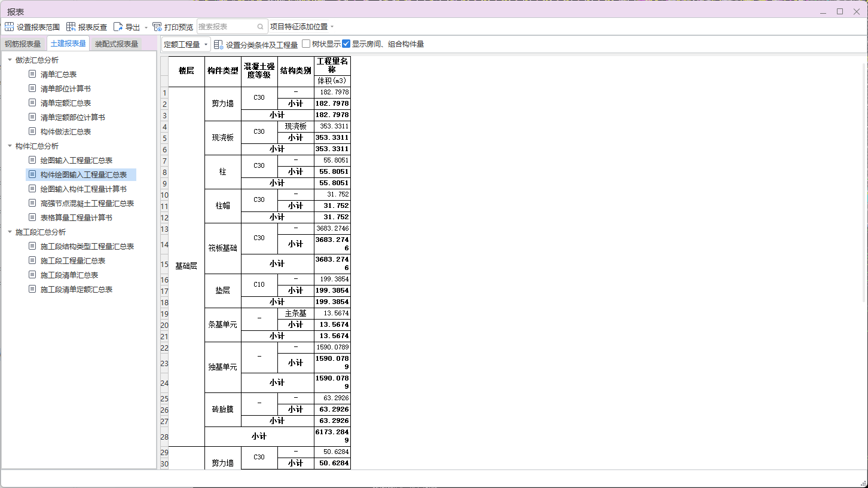Screen dimensions: 868x488
Task: Click the document icon beside 绘图输入构件工程量计算书
Action: [x=32, y=189]
